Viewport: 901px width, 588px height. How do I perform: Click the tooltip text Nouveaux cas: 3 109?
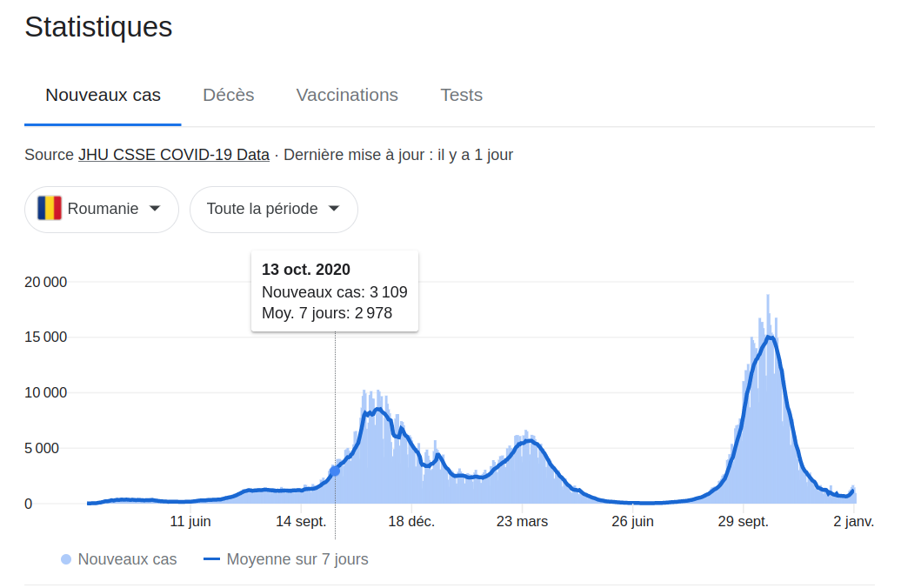tap(335, 292)
